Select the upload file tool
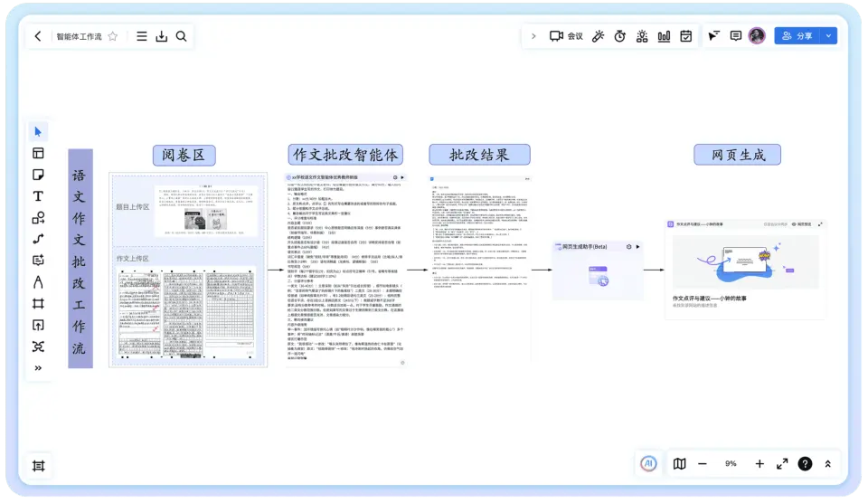 point(38,325)
